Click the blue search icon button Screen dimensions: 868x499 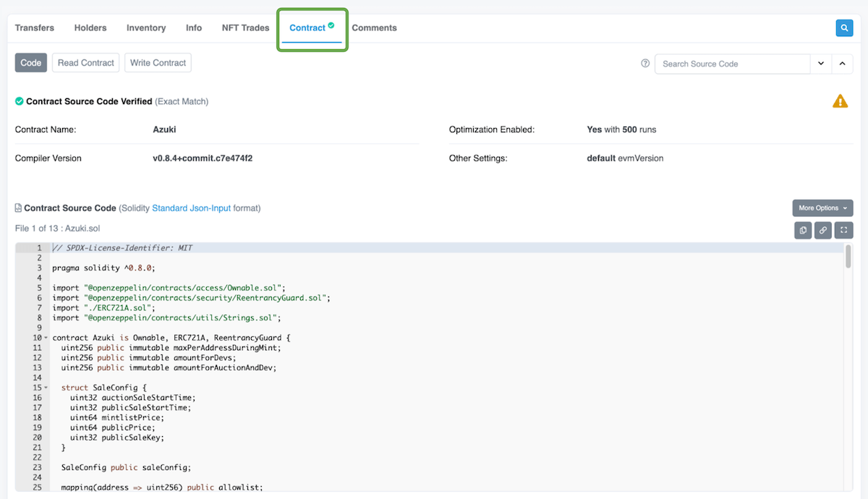click(x=844, y=27)
